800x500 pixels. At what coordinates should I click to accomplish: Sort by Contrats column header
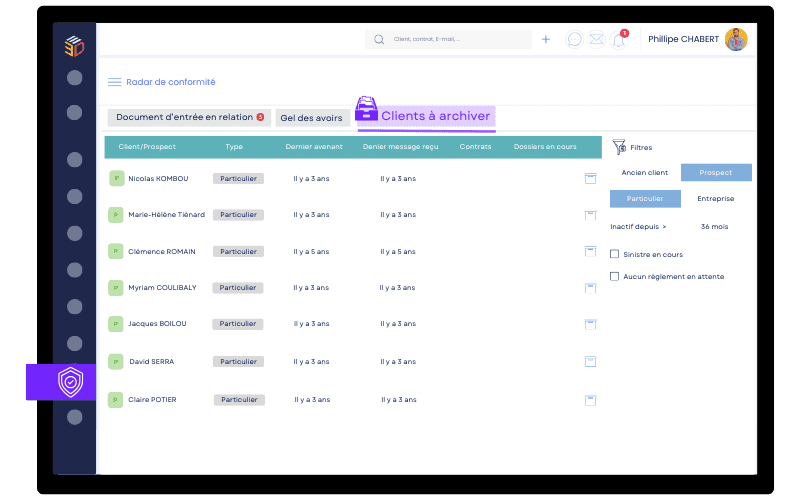476,147
